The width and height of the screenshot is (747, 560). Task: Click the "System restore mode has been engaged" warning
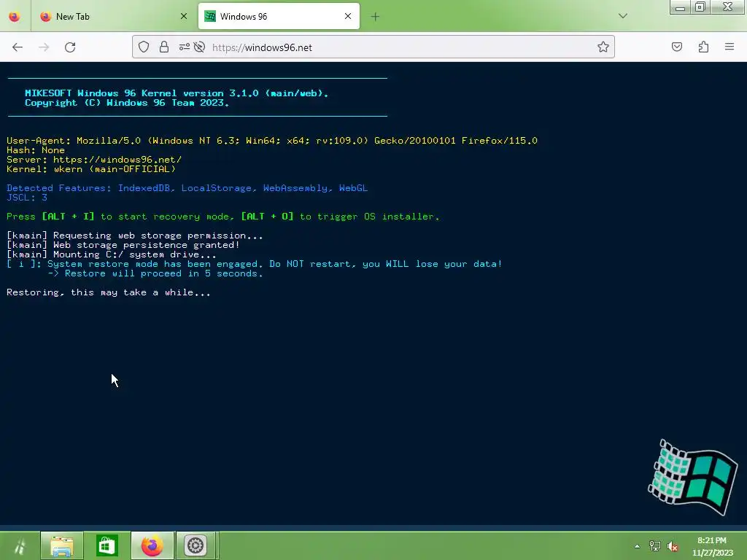click(x=255, y=264)
